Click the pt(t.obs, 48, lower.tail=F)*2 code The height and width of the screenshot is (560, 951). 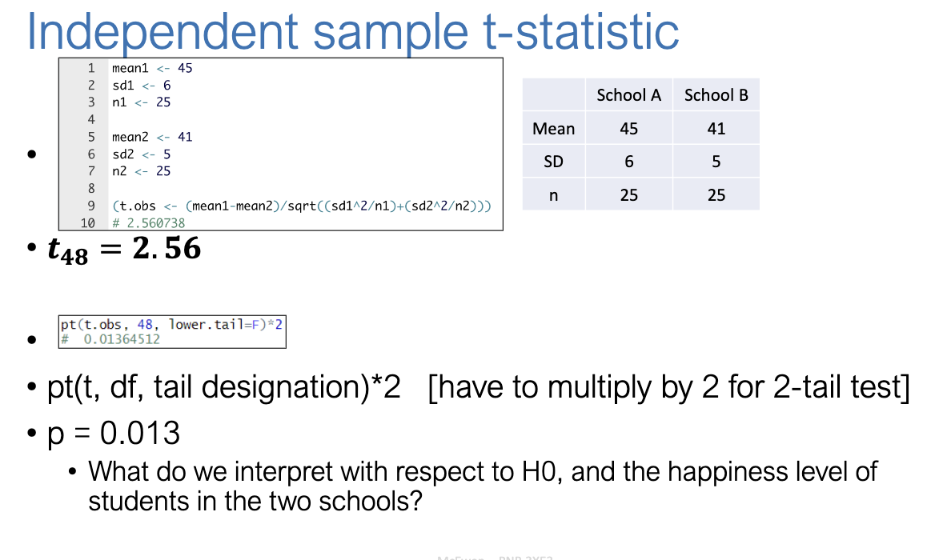[173, 325]
